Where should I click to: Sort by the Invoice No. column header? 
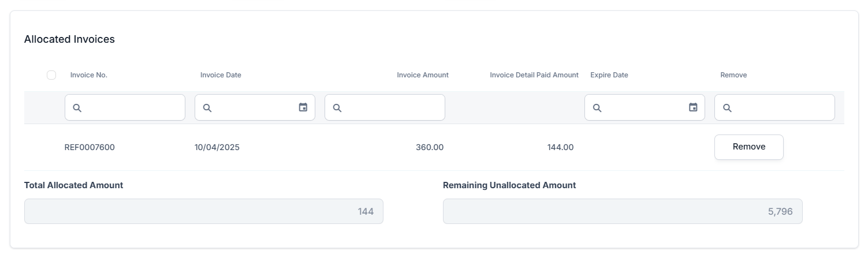tap(89, 75)
